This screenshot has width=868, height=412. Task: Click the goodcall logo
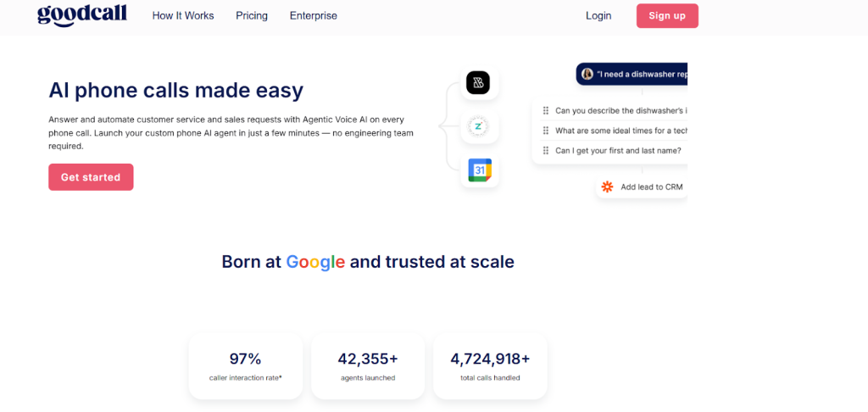pos(81,15)
